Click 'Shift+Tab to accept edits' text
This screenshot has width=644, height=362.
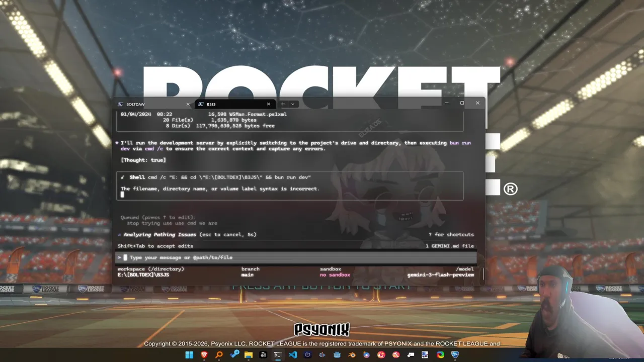click(x=155, y=246)
